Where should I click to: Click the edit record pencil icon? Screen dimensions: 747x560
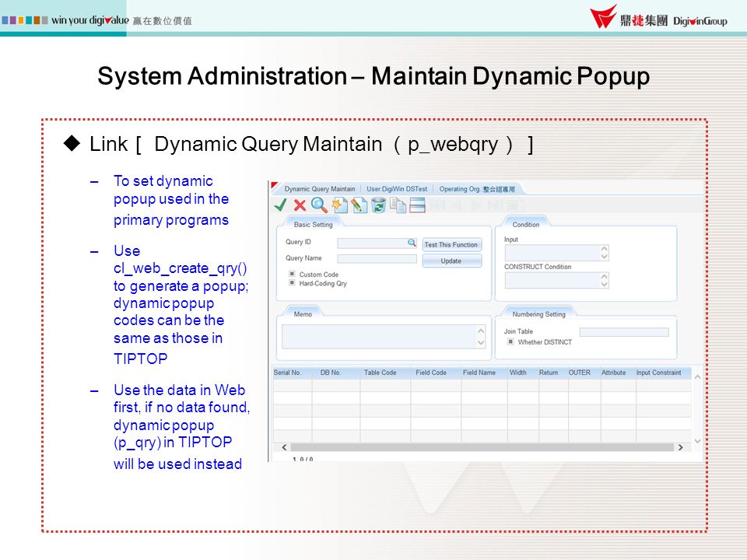point(359,205)
